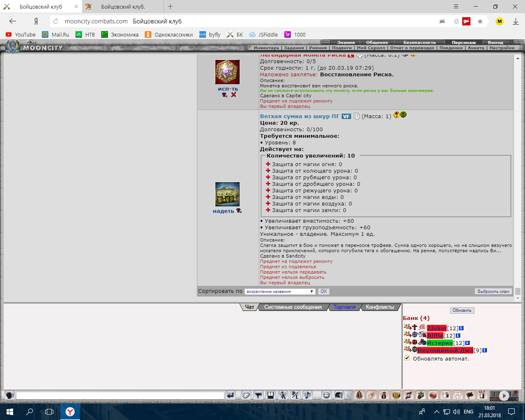525x420 pixels.
Task: Click the info icon next to Riffle
Action: [x=458, y=336]
